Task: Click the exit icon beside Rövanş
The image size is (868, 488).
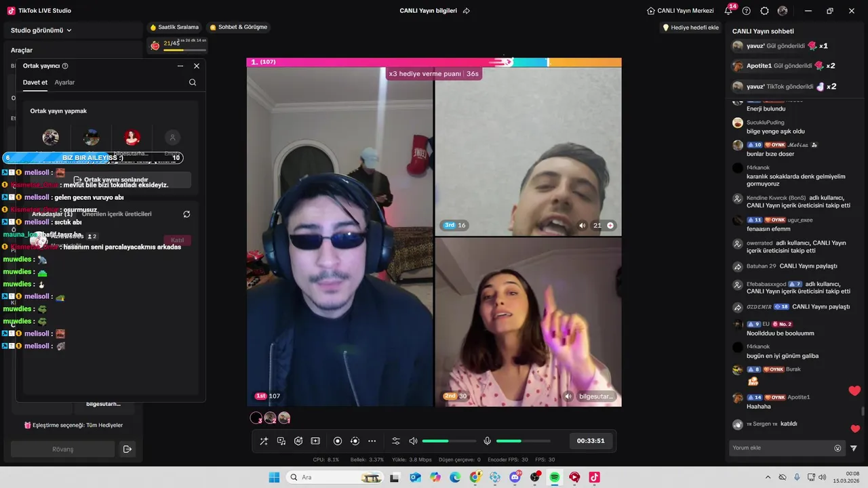Action: click(127, 449)
